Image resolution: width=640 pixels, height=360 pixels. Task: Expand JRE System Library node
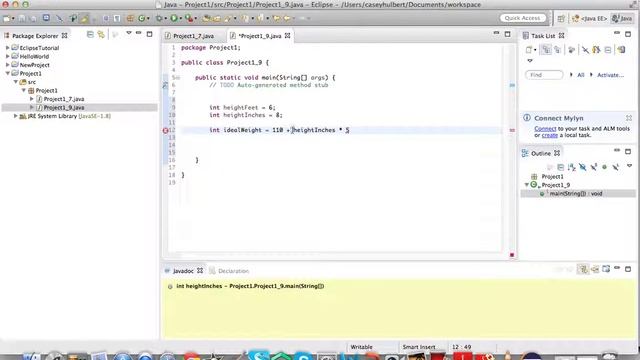(x=16, y=116)
